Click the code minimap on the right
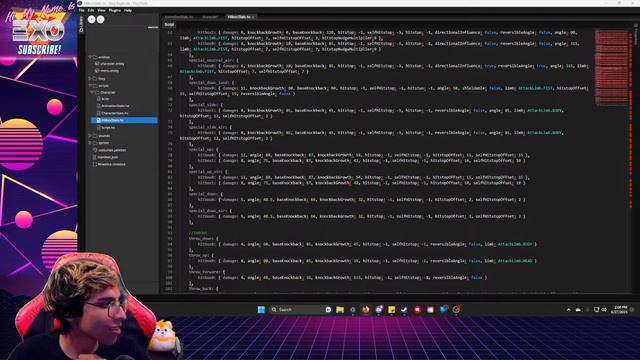Image resolution: width=640 pixels, height=360 pixels. coord(611,67)
